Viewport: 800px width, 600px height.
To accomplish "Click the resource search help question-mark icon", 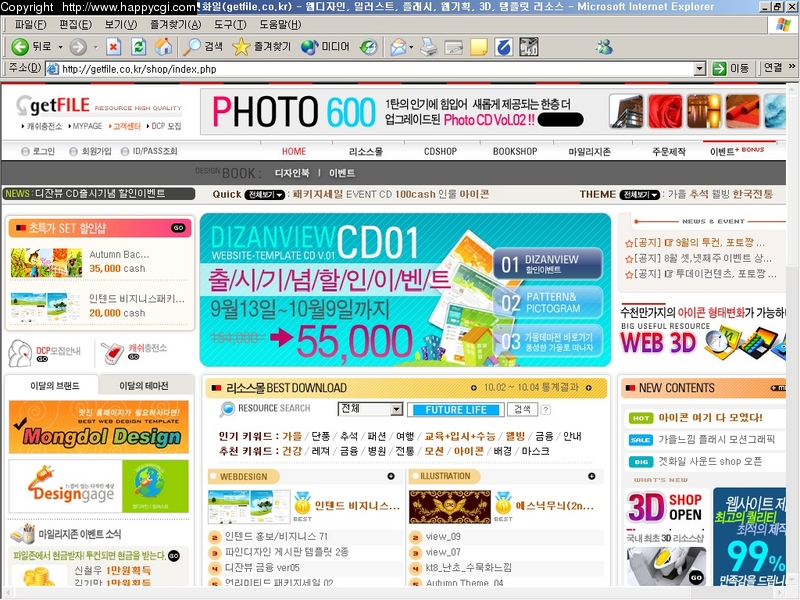I will pyautogui.click(x=545, y=410).
